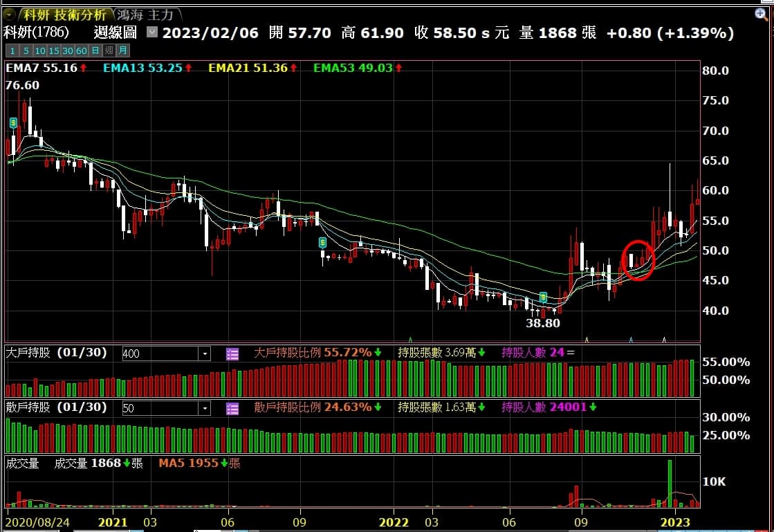774x532 pixels.
Task: Open the round menu button beside 科妍 tab
Action: [9, 14]
